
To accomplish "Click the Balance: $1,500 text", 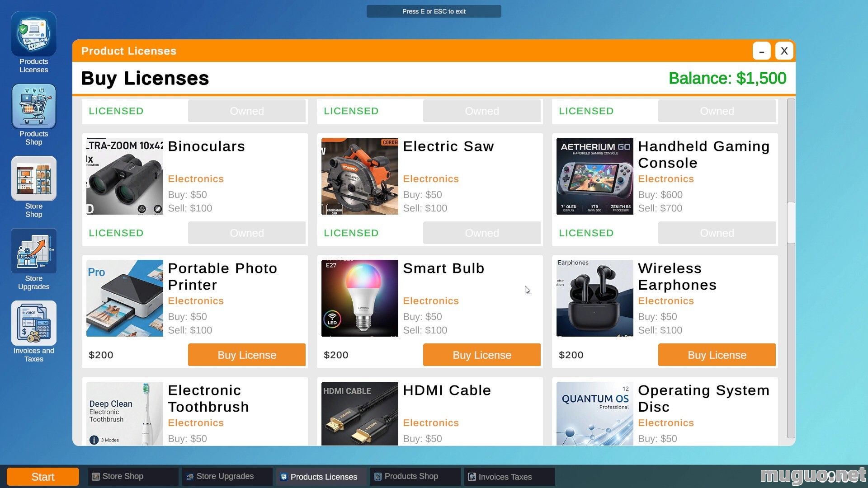I will tap(727, 78).
